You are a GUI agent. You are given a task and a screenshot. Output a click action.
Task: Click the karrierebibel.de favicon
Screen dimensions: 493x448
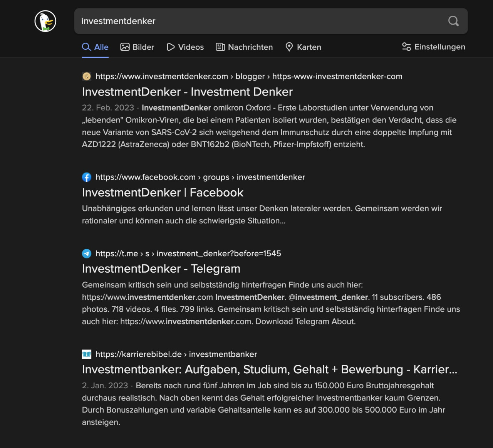(x=87, y=354)
